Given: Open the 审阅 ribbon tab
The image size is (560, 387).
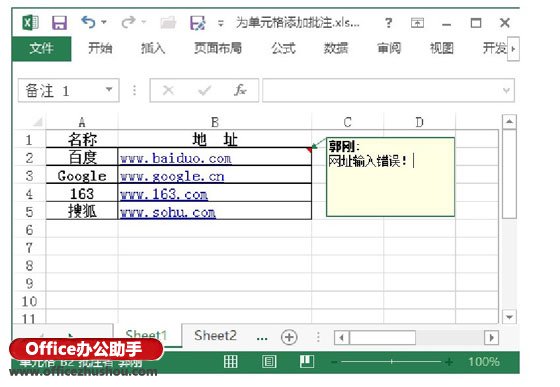Looking at the screenshot, I should (x=389, y=48).
